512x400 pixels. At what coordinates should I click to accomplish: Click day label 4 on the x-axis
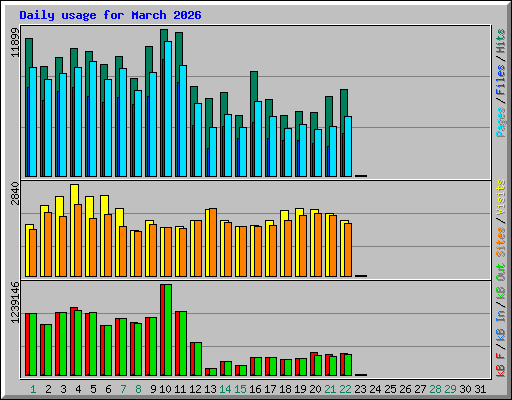point(78,389)
